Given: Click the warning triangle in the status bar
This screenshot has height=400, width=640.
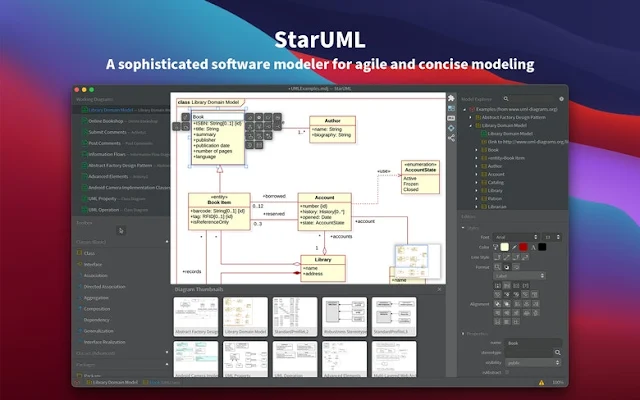Looking at the screenshot, I should (541, 382).
